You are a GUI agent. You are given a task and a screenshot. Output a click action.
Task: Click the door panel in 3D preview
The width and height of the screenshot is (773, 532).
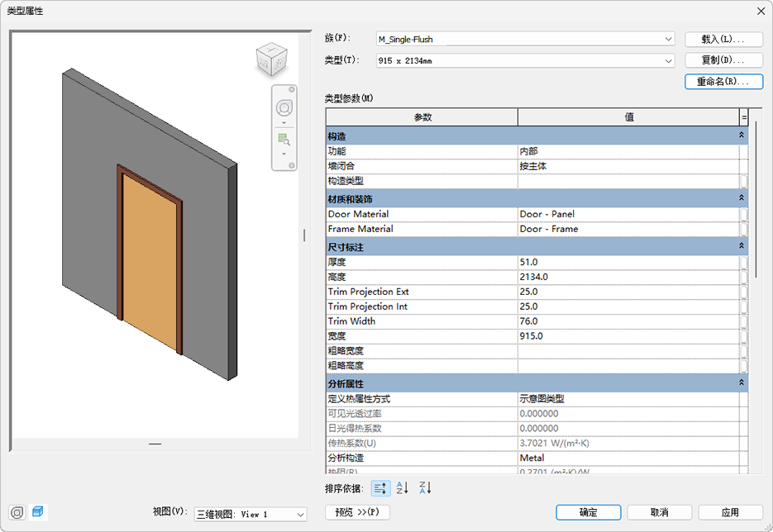point(150,261)
